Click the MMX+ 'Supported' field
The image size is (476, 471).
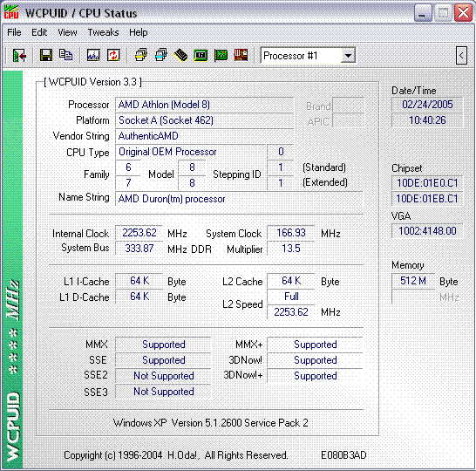[x=315, y=345]
